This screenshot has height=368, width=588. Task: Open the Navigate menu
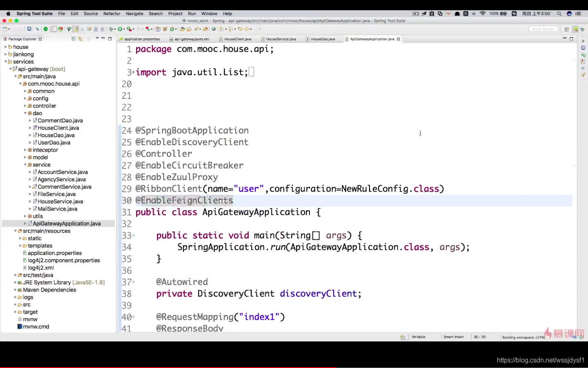(134, 13)
